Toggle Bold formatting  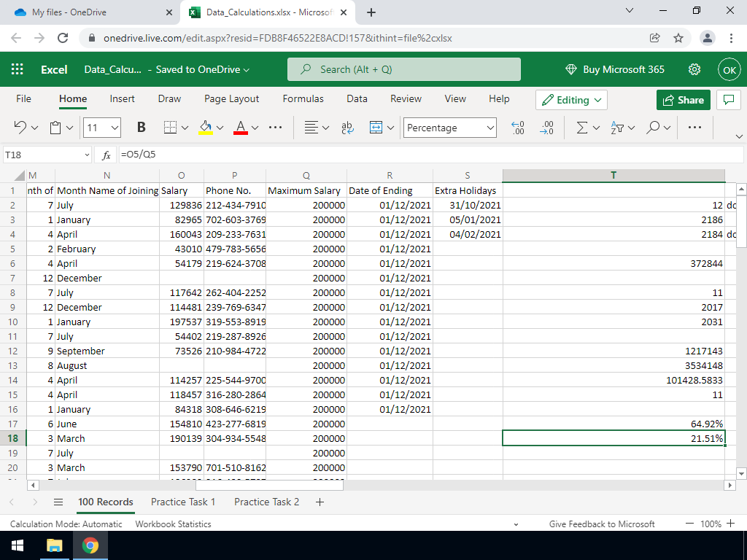[141, 128]
